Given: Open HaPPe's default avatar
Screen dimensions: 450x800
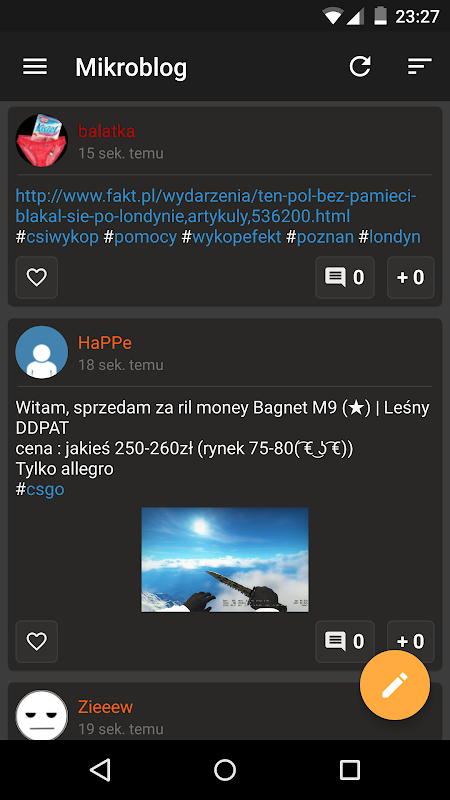Looking at the screenshot, I should 41,352.
